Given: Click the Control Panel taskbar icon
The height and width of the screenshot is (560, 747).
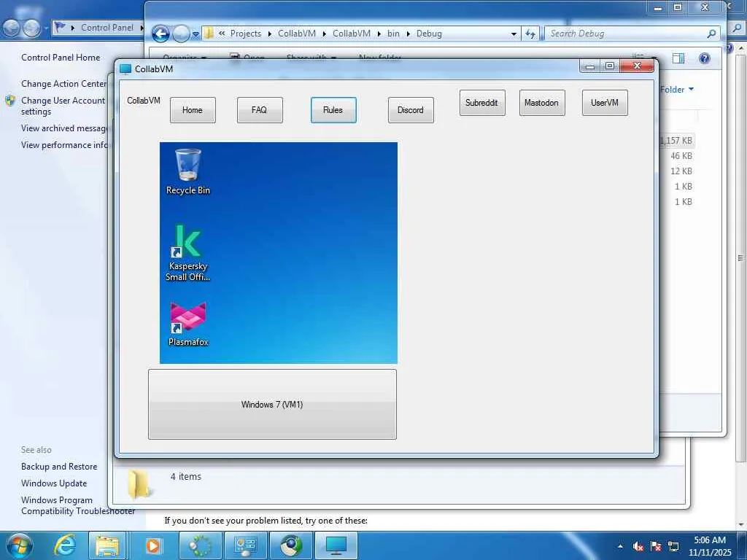Looking at the screenshot, I should pyautogui.click(x=246, y=545).
